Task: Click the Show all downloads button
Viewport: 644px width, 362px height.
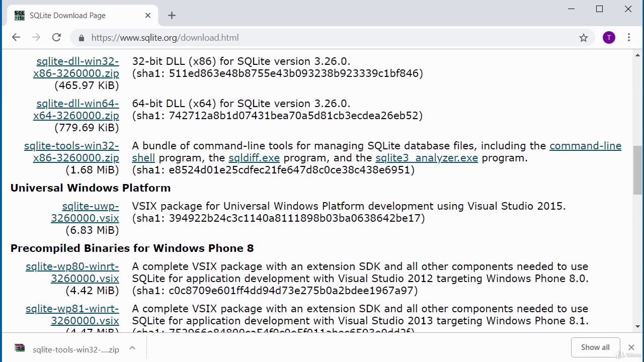Action: pos(595,347)
